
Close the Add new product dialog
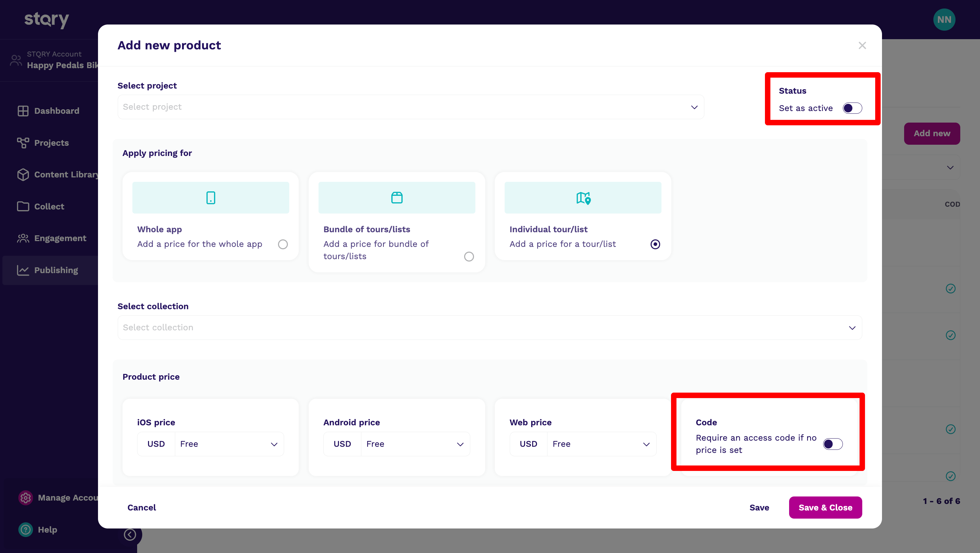(862, 46)
